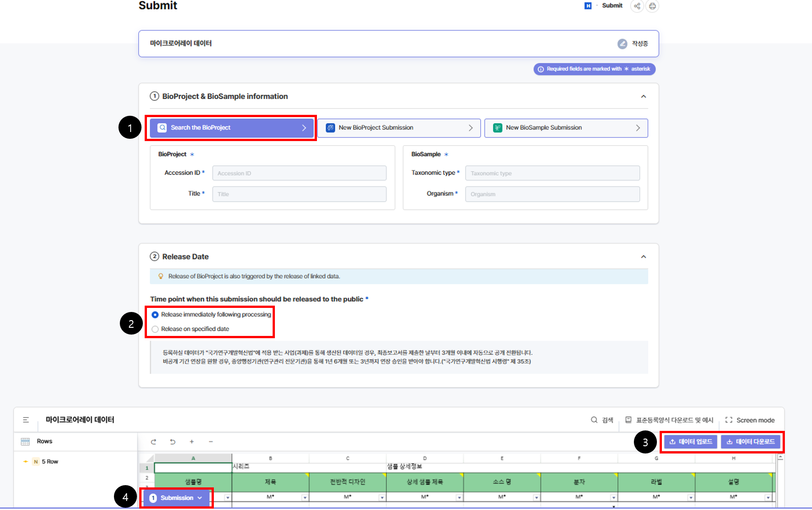The height and width of the screenshot is (510, 812).
Task: Open New BioSample Submission
Action: click(x=566, y=128)
